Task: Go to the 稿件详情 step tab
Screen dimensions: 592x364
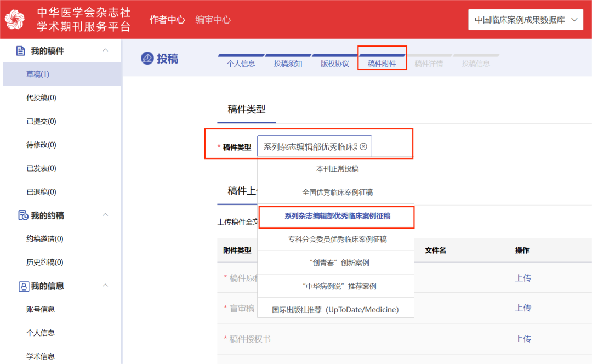Action: coord(429,64)
